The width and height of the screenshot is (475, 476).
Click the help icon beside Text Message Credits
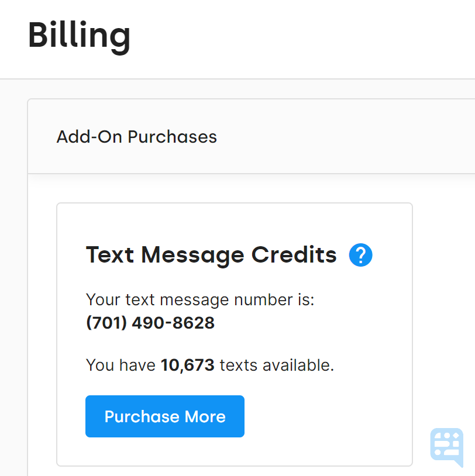click(360, 255)
